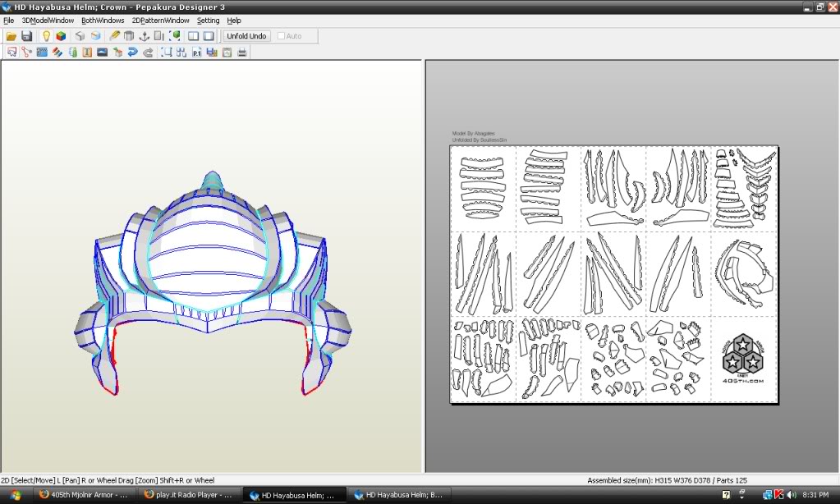Switch to '405th Mjolnir Armor' taskbar window

click(x=84, y=495)
